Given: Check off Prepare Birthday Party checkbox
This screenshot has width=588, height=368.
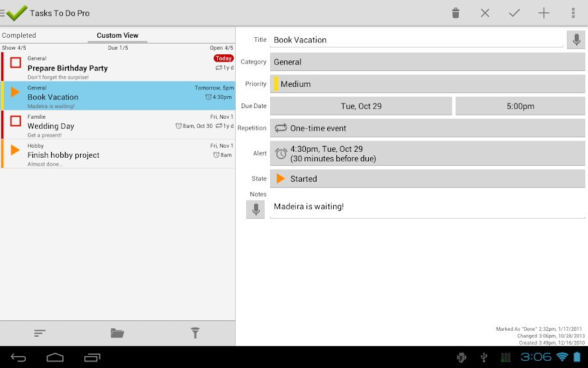Looking at the screenshot, I should click(15, 62).
